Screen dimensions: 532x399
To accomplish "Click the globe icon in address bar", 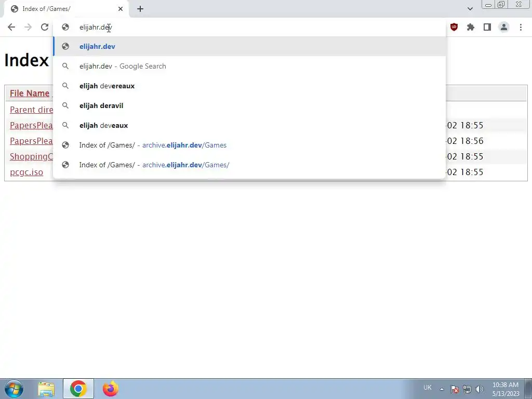I will (65, 27).
